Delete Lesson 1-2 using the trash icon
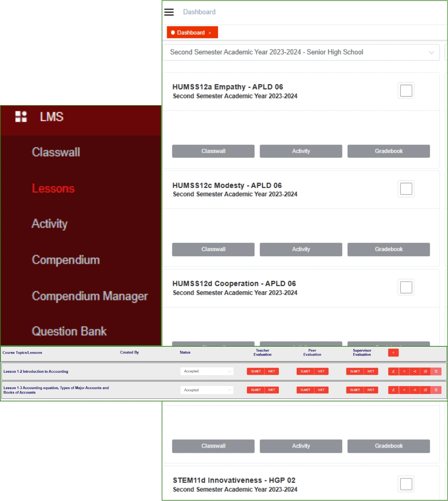This screenshot has height=501, width=448. click(x=436, y=371)
